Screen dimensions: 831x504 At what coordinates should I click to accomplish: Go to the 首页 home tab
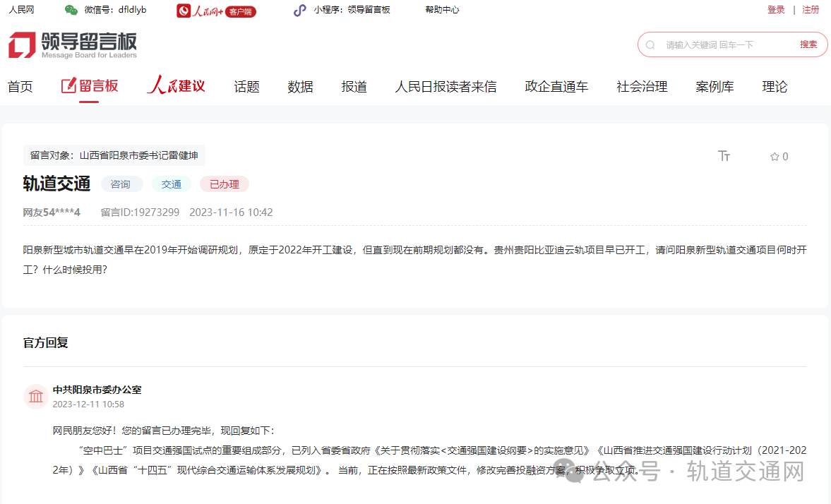[x=20, y=87]
